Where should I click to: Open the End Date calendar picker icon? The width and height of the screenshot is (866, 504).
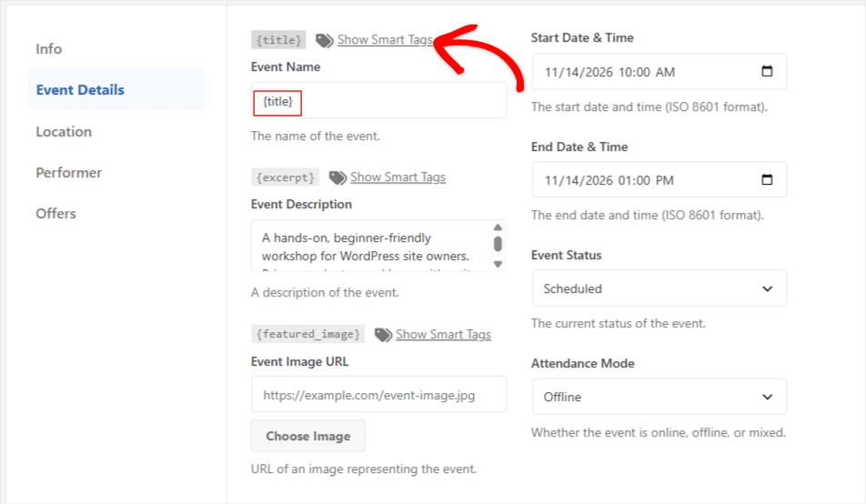pyautogui.click(x=767, y=179)
